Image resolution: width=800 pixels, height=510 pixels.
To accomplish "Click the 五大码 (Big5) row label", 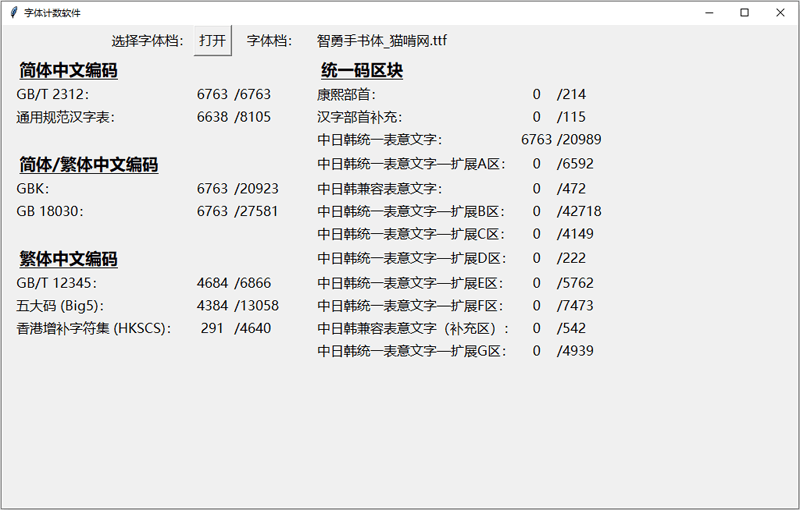I will pyautogui.click(x=60, y=305).
